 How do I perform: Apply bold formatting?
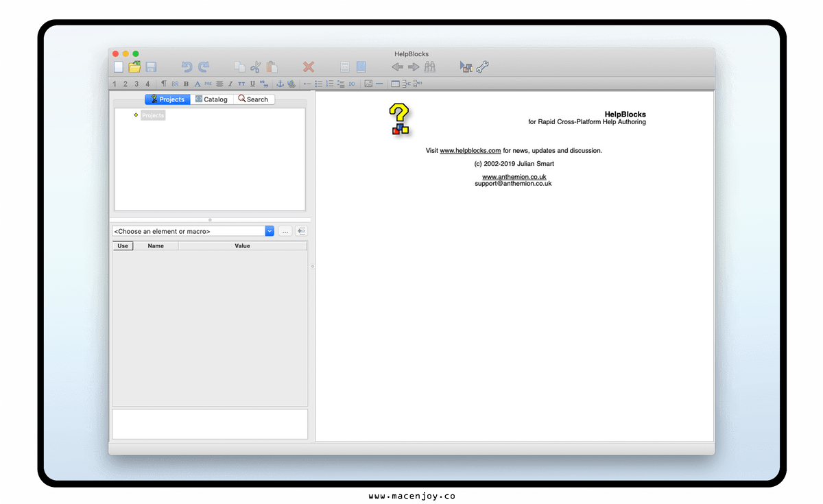(186, 84)
